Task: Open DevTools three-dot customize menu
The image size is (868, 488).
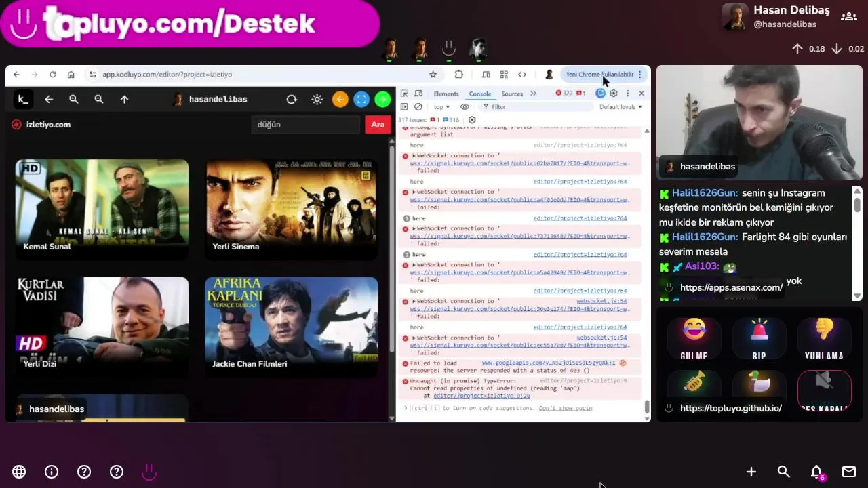Action: [x=627, y=94]
